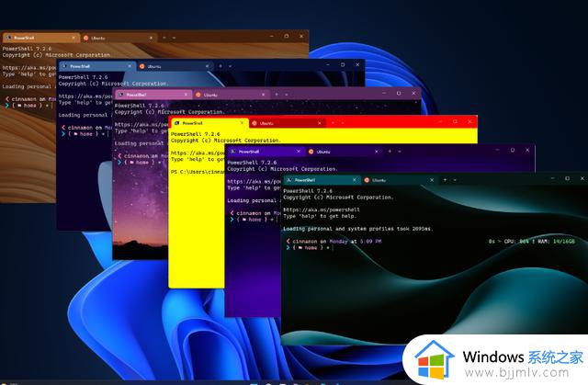
Task: Click 'RAM: 14/16GB' status in teal window
Action: (x=556, y=242)
